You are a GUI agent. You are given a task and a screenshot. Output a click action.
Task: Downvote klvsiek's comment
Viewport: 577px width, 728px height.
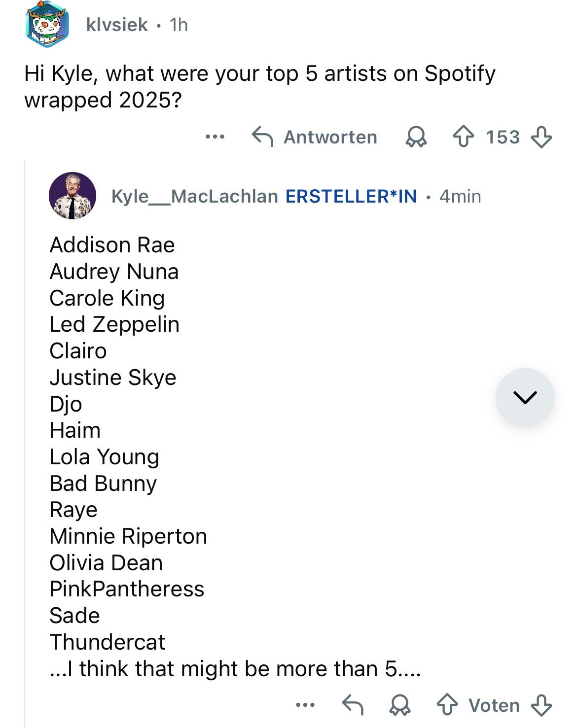541,137
